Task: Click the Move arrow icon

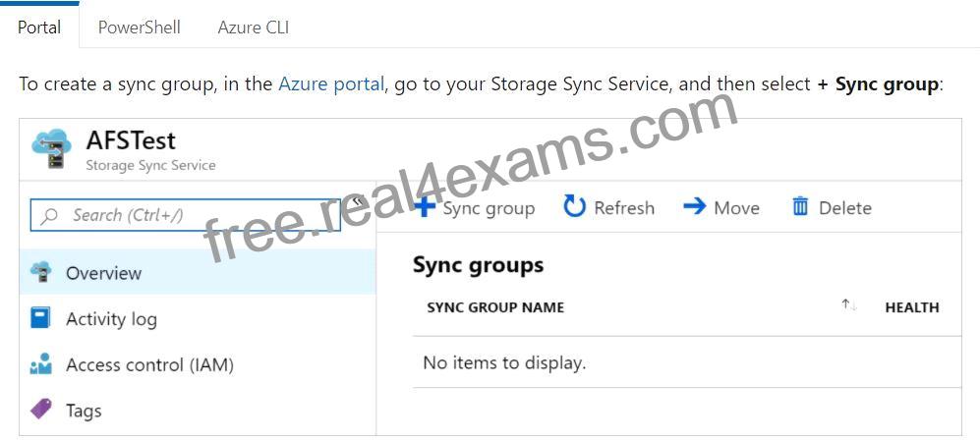Action: pyautogui.click(x=694, y=206)
